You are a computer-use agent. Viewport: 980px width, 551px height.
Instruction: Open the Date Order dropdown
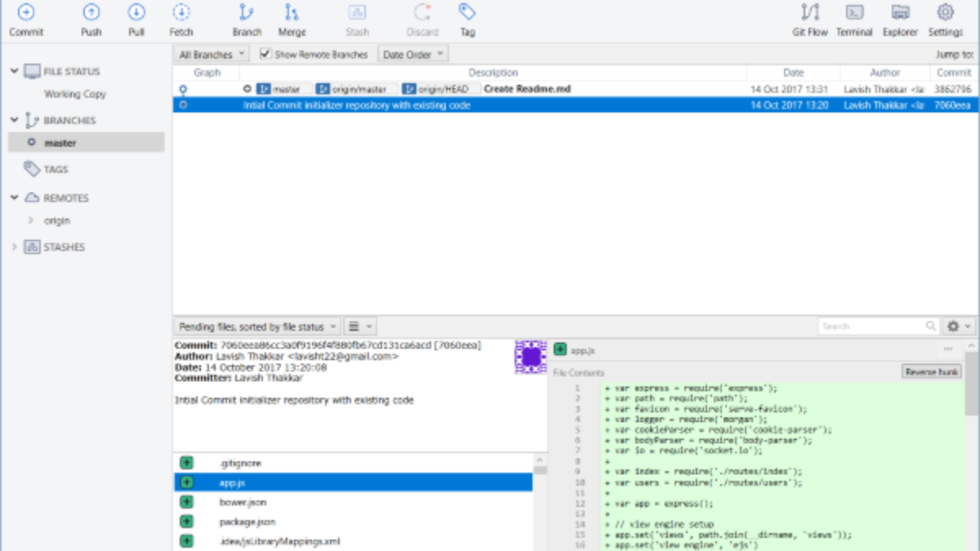click(x=413, y=55)
